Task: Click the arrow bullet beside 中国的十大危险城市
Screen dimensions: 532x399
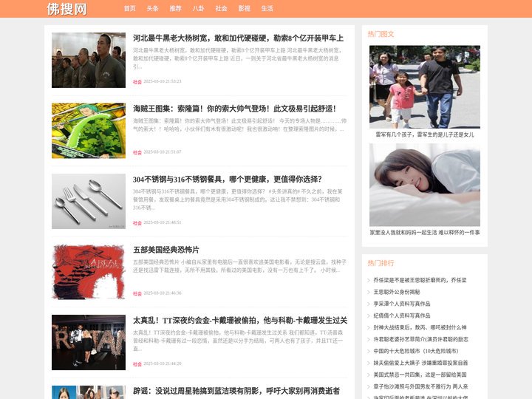Action: tap(369, 351)
